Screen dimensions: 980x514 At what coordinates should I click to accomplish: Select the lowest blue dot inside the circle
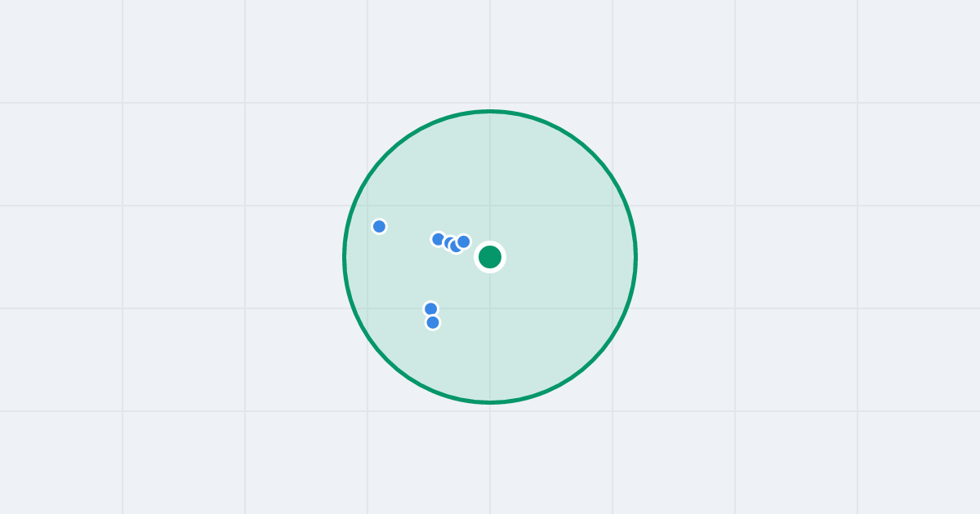point(433,322)
